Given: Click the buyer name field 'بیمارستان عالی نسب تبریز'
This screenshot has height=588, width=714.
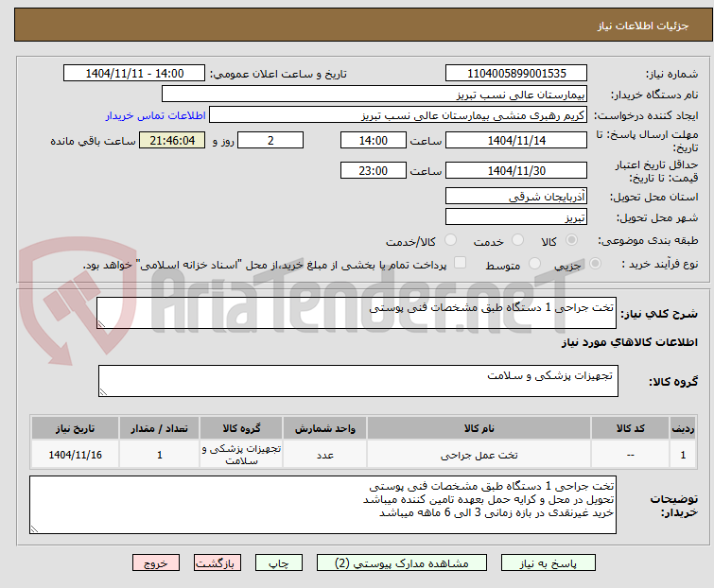Looking at the screenshot, I should click(374, 94).
